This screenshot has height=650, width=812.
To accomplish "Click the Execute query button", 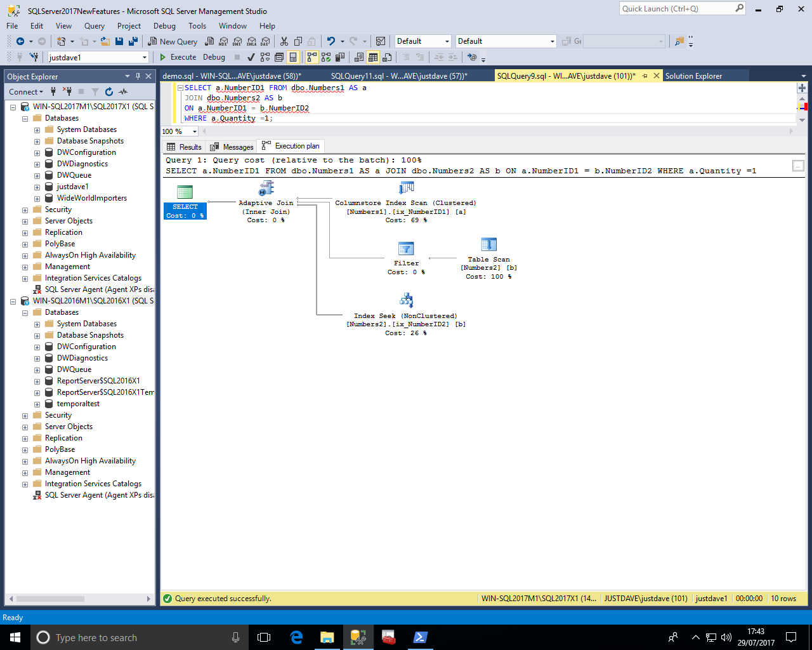I will pos(178,57).
